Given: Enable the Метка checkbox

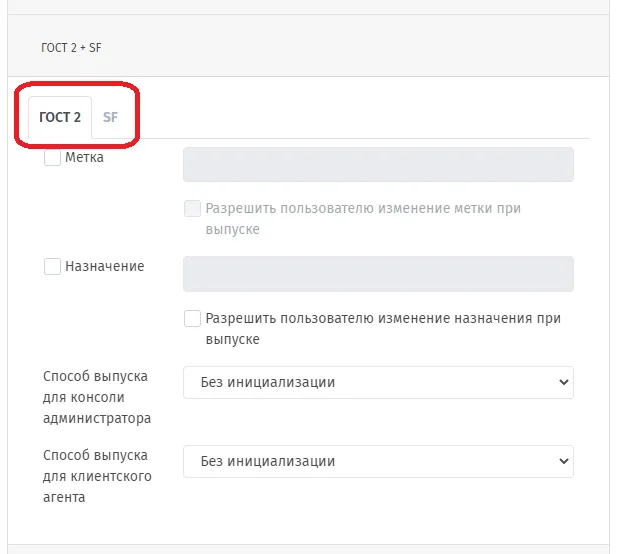Looking at the screenshot, I should click(52, 158).
